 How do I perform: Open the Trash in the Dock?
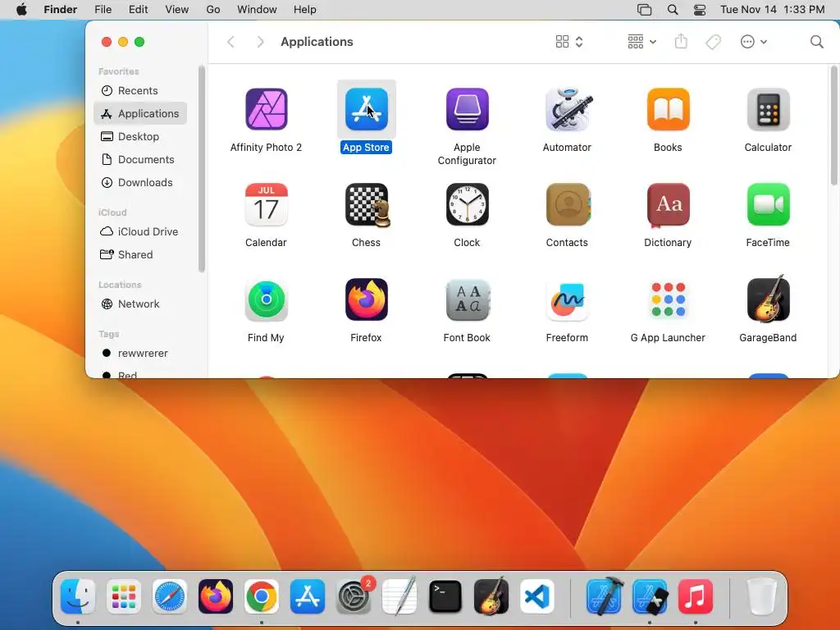[x=762, y=596]
